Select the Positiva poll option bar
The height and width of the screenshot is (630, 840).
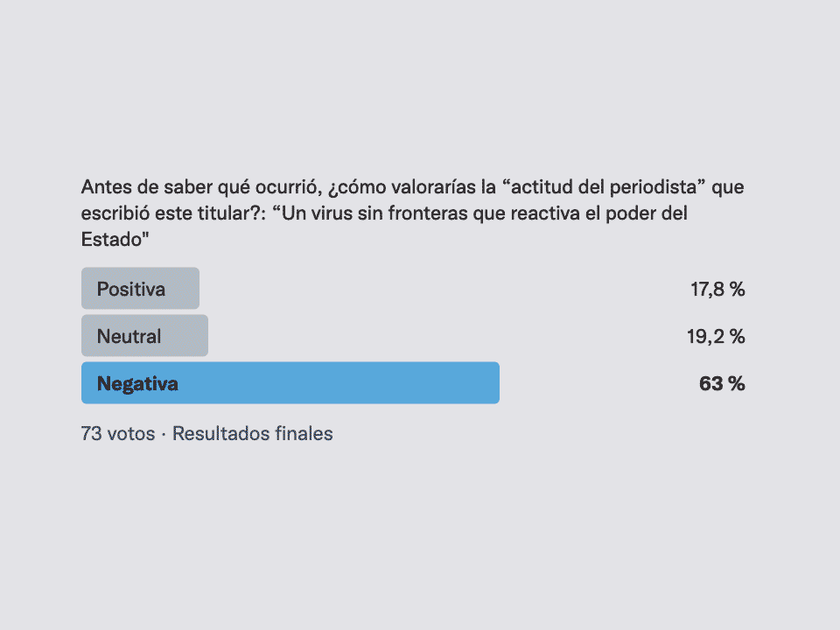(140, 288)
